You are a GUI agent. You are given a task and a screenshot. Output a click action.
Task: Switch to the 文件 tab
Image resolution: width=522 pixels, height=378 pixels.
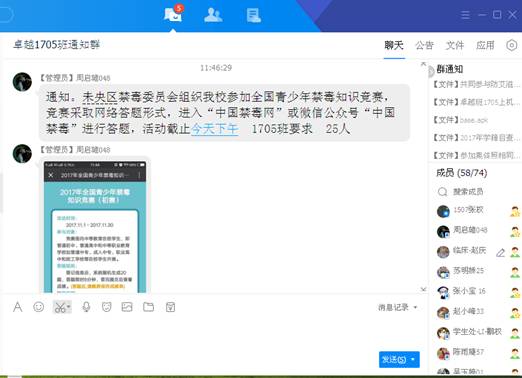[x=455, y=45]
